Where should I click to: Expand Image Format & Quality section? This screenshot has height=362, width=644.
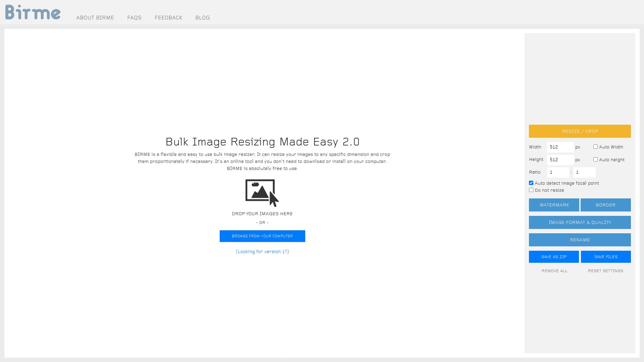(x=580, y=222)
